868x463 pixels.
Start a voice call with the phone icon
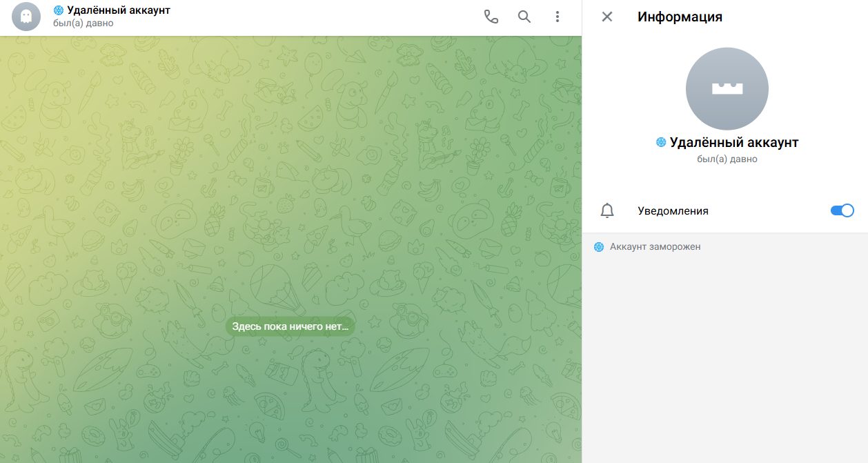(x=491, y=17)
